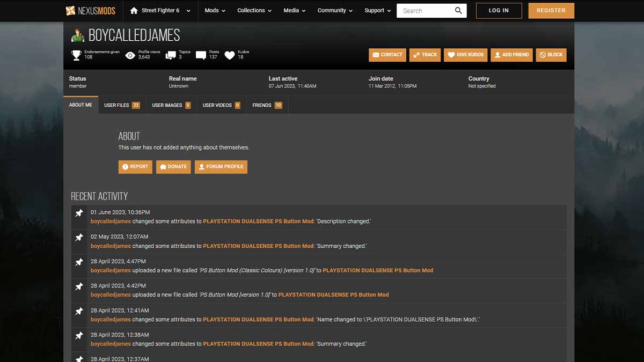Click the '07 Jun 2023, 11:40AM' last active value
This screenshot has width=644, height=362.
(292, 86)
